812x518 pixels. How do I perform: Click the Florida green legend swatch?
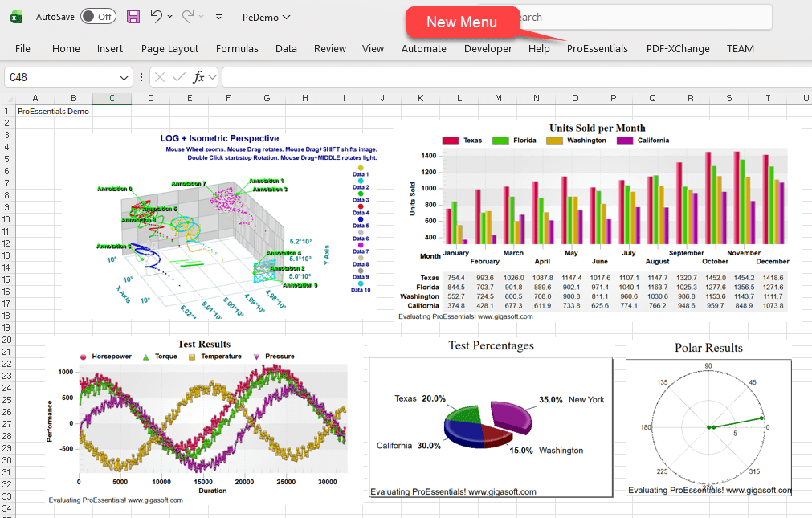point(500,141)
